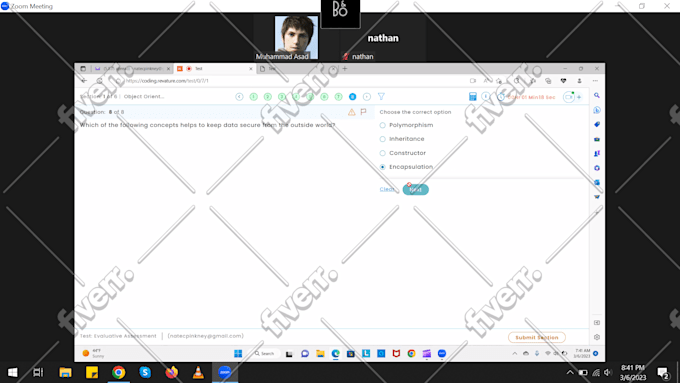This screenshot has height=383, width=680.
Task: Select the Encapsulation radio option
Action: (x=382, y=167)
